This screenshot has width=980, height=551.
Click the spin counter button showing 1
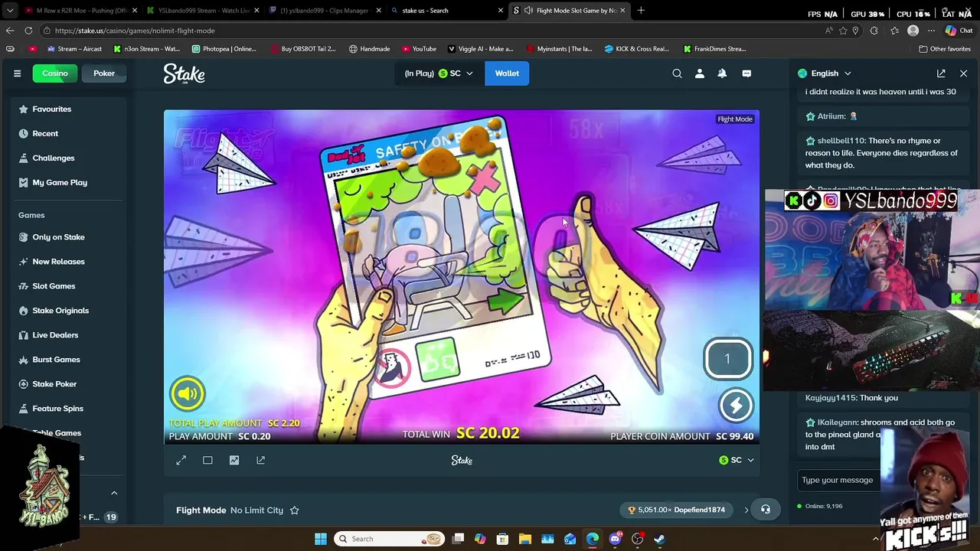click(x=728, y=358)
